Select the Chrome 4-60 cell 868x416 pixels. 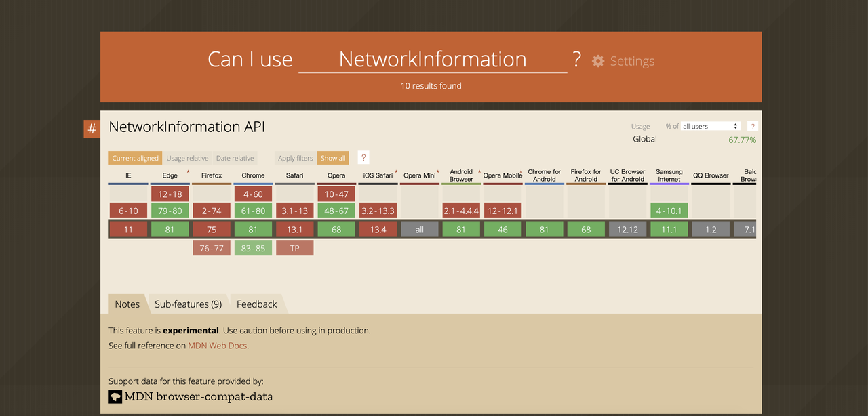pos(253,194)
